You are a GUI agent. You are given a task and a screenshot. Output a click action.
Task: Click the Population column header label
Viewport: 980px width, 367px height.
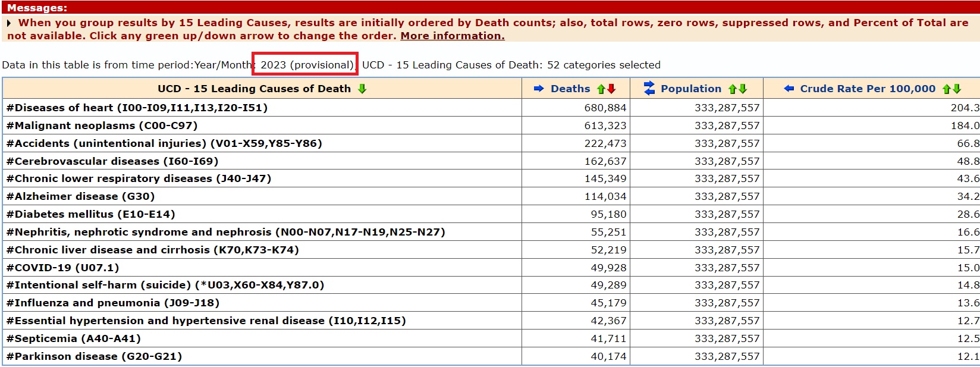(691, 89)
